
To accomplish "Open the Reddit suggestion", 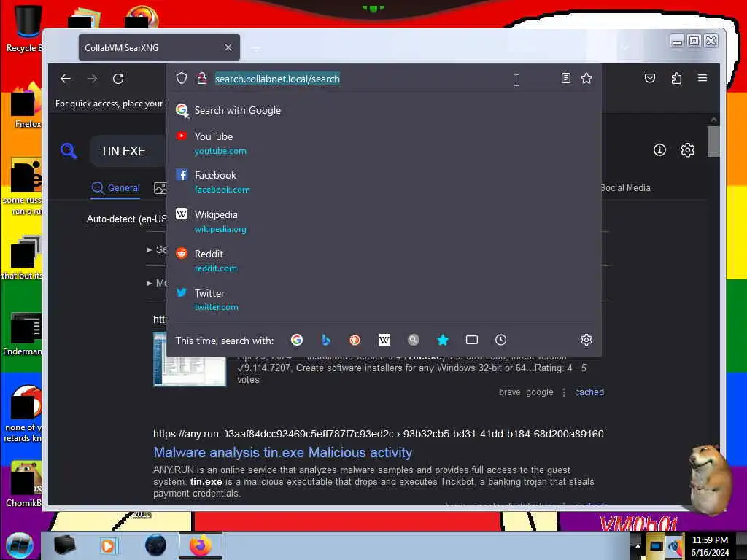I will pyautogui.click(x=384, y=260).
